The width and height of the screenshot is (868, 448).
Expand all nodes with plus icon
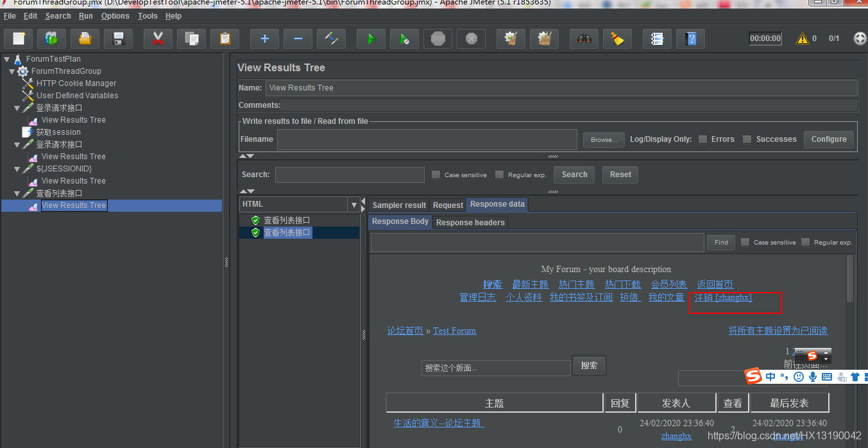pos(264,39)
